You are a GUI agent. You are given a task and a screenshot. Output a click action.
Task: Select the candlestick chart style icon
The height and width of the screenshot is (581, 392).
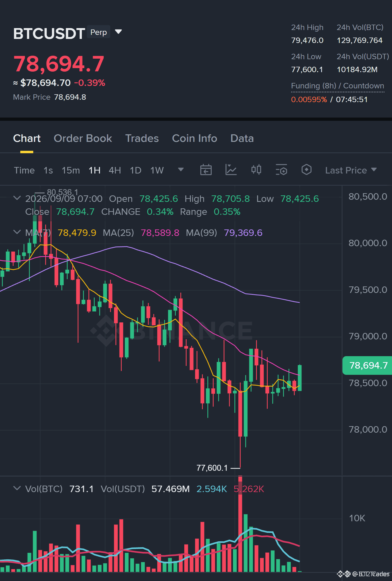coord(256,170)
